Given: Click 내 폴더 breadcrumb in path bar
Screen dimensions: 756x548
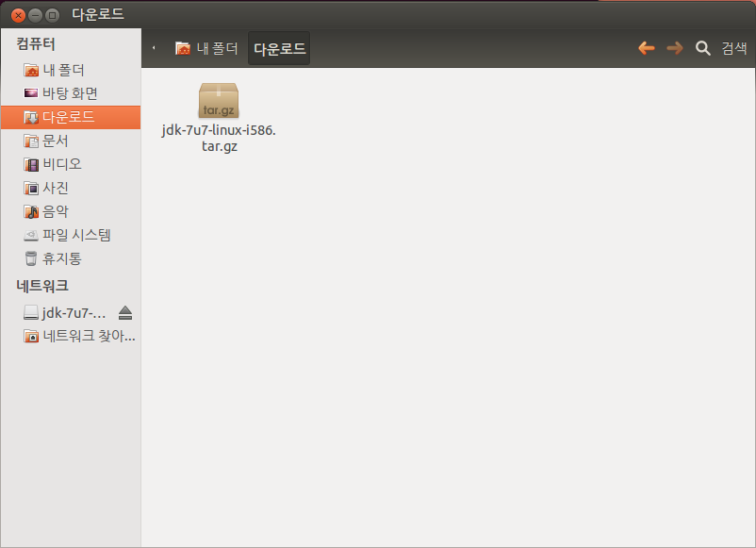Looking at the screenshot, I should coord(206,48).
